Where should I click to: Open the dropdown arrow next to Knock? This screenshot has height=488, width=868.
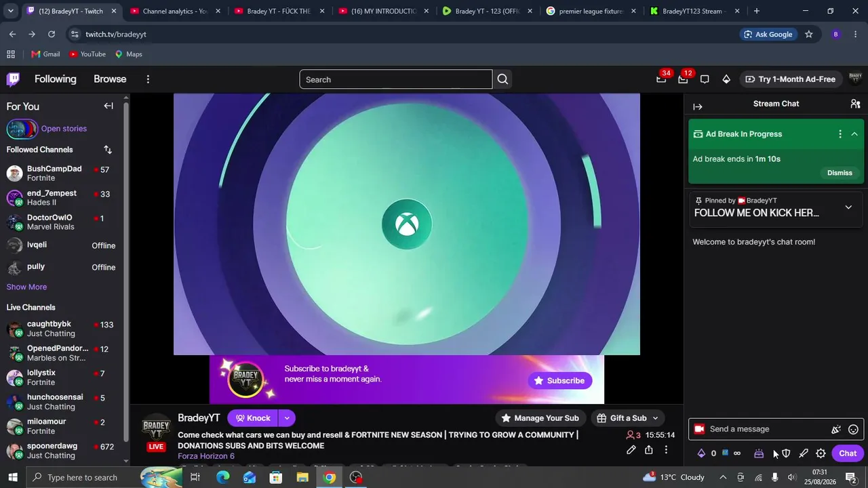287,418
